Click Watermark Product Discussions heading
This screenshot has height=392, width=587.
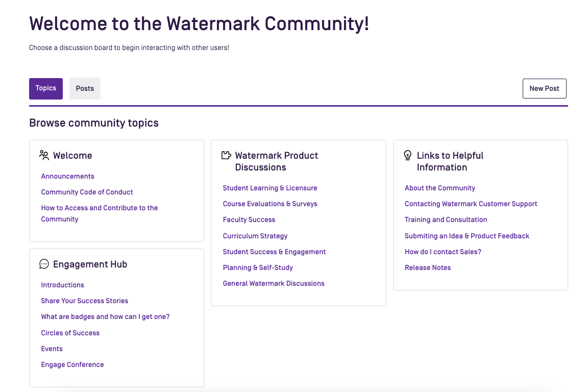(277, 161)
